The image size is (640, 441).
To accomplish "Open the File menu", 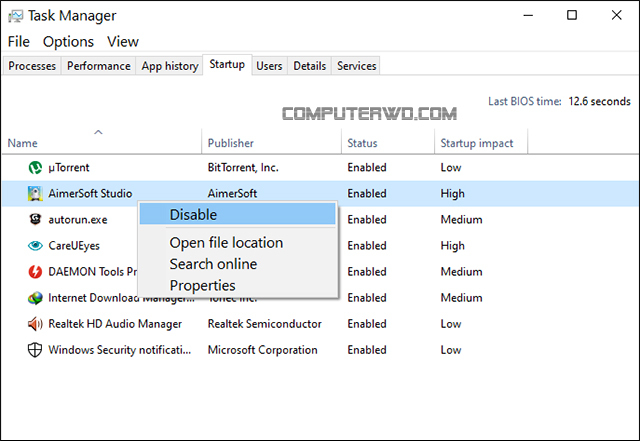I will (x=19, y=42).
